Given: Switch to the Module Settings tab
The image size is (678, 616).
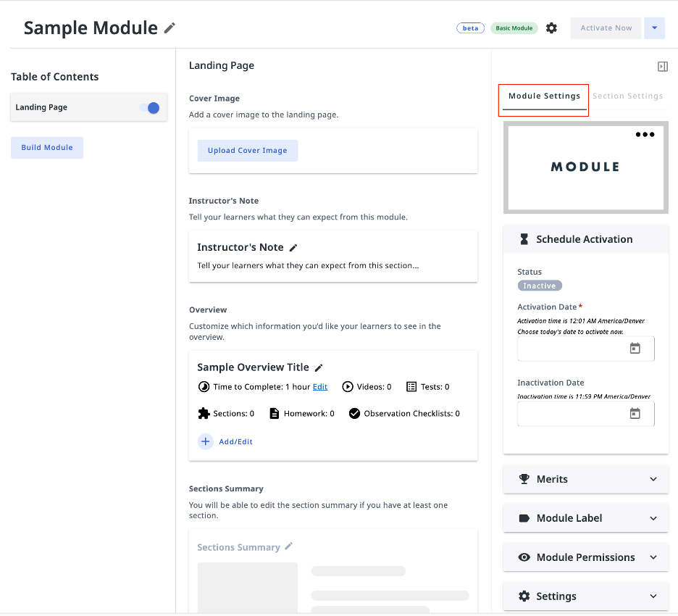Looking at the screenshot, I should (x=544, y=96).
